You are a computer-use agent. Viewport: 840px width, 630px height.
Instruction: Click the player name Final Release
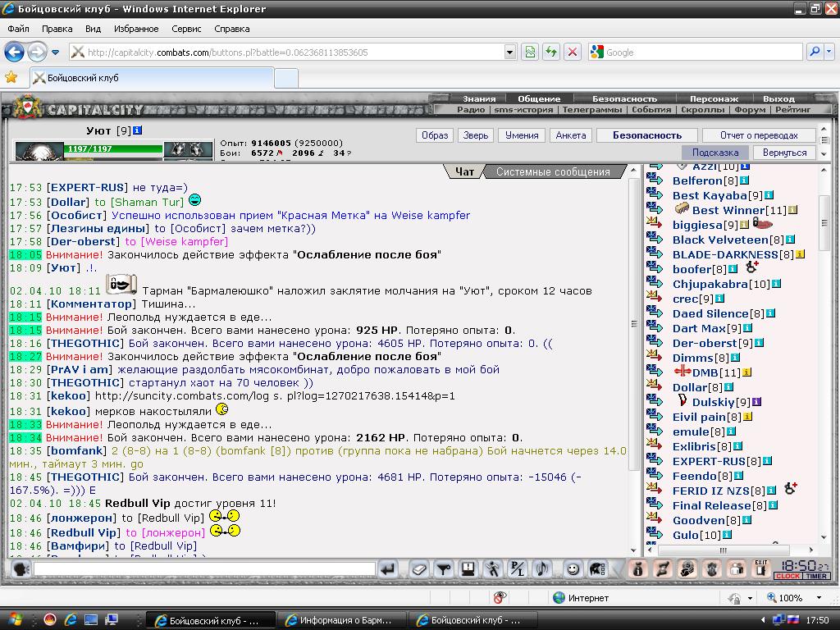coord(712,505)
